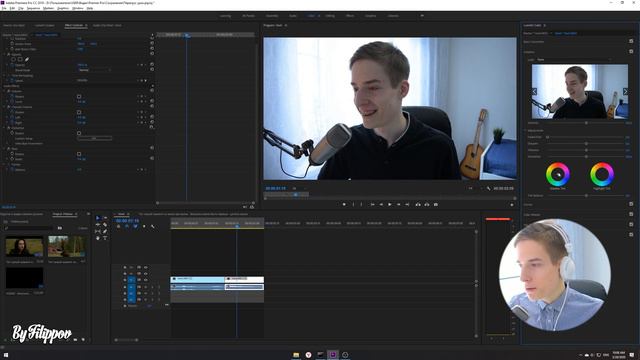Select the Hand tool
Viewport: 640px width, 360px height.
98,238
